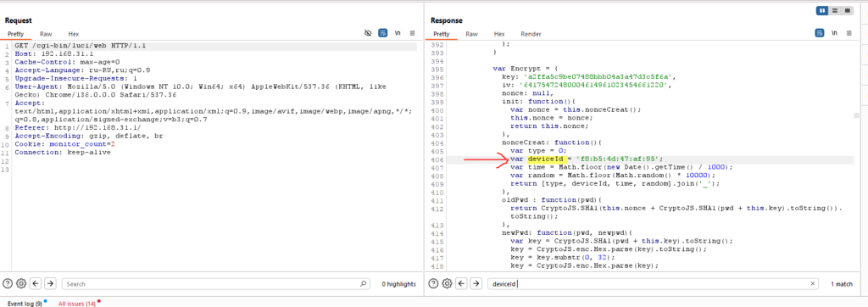
Task: Click the Host: 192.168.31.1 header line
Action: (54, 53)
